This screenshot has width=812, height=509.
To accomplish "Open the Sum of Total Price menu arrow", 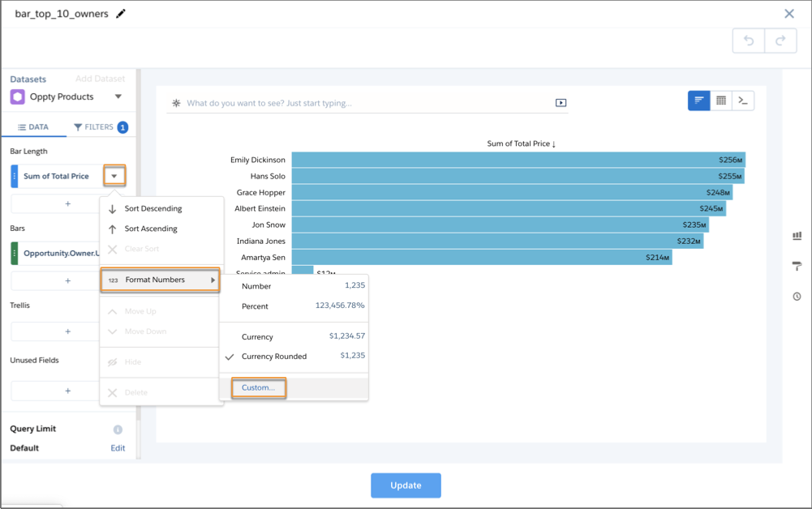I will (x=114, y=176).
